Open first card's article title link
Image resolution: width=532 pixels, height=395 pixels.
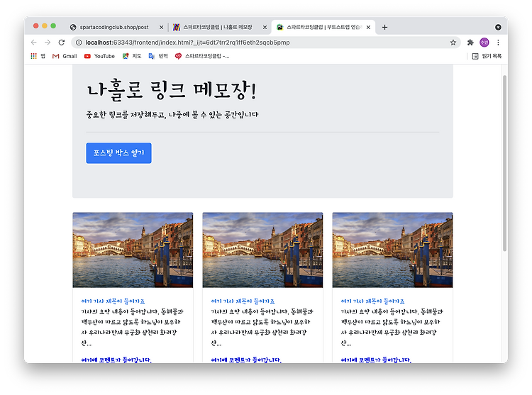[113, 301]
